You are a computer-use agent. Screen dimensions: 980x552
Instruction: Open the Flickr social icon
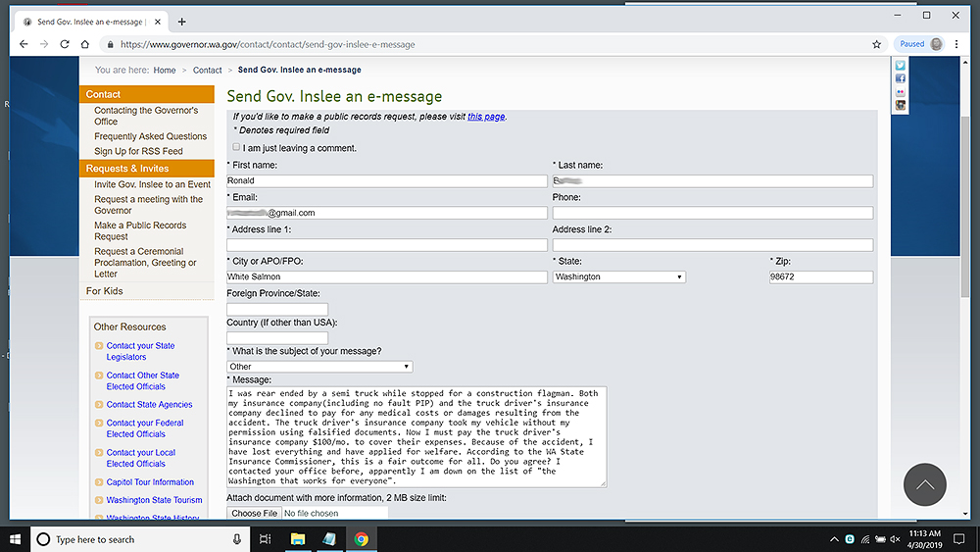[x=900, y=92]
